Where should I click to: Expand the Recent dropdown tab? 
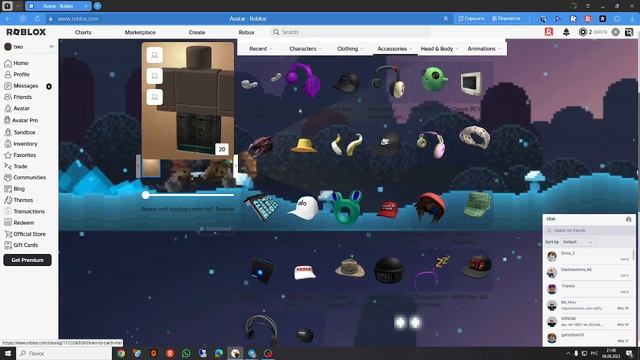click(260, 49)
